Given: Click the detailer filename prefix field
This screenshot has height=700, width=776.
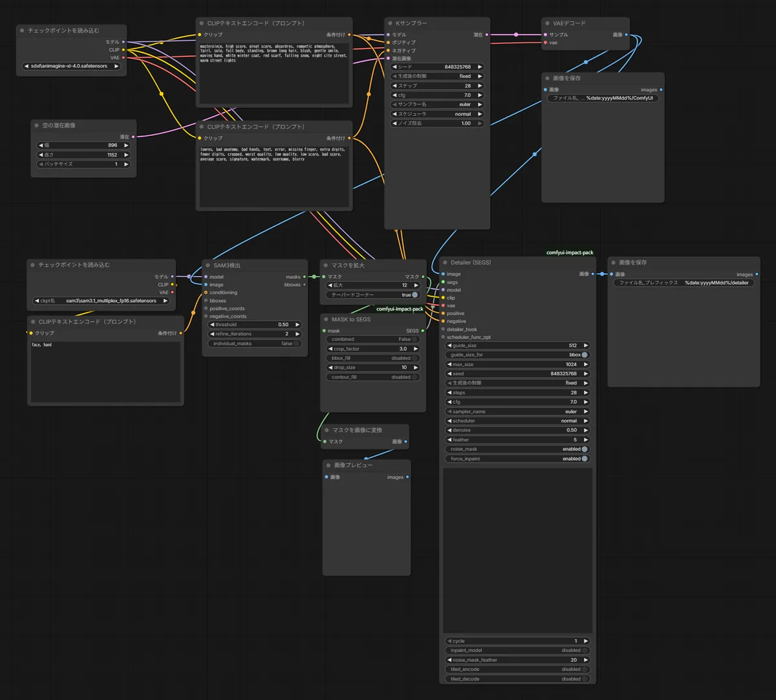Looking at the screenshot, I should (684, 283).
